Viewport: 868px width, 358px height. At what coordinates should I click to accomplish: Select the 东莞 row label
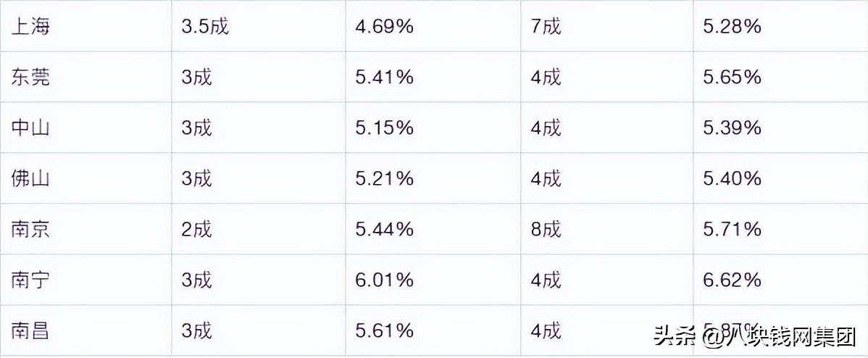coord(30,78)
